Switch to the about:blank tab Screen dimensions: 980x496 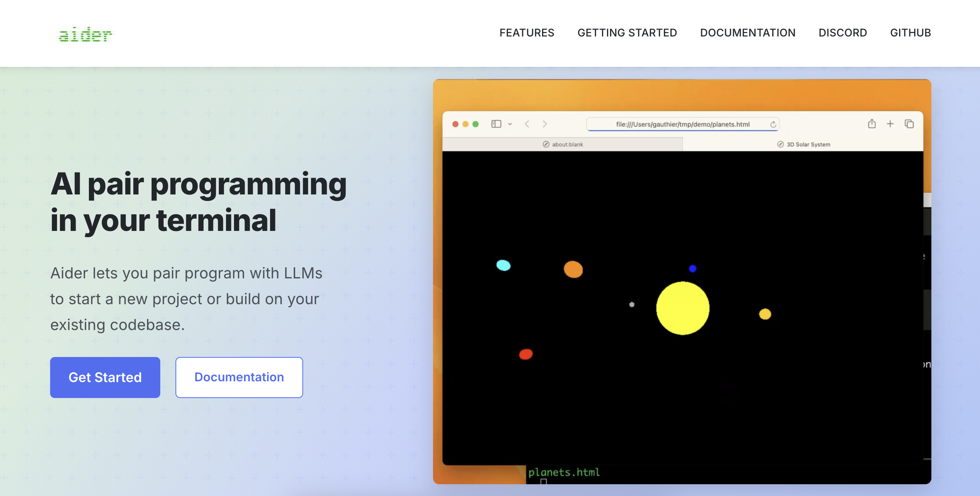click(x=563, y=145)
